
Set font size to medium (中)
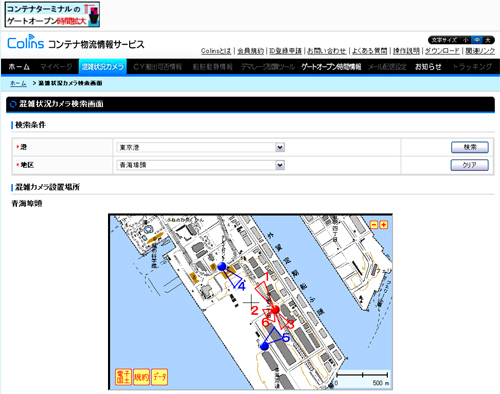[x=477, y=40]
